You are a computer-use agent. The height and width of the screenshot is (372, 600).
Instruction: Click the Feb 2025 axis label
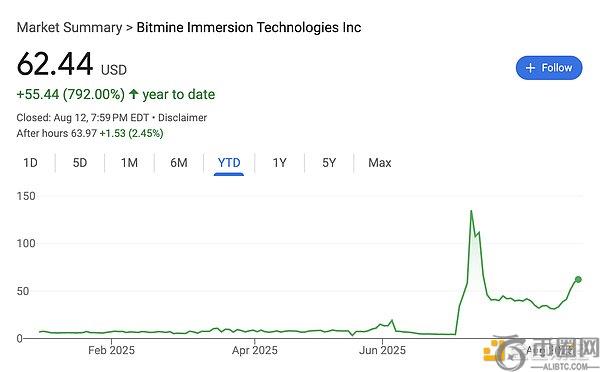(111, 350)
